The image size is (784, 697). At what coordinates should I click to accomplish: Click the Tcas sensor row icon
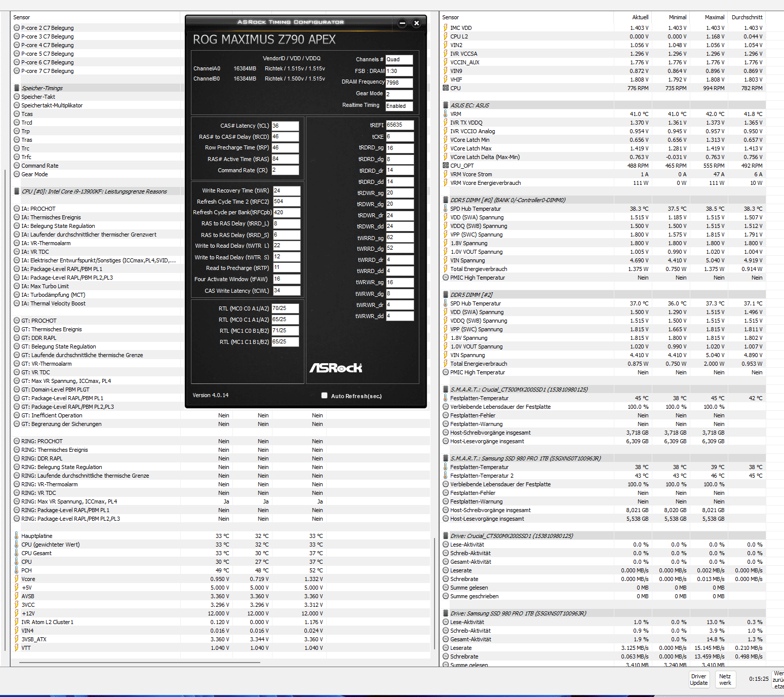(17, 114)
